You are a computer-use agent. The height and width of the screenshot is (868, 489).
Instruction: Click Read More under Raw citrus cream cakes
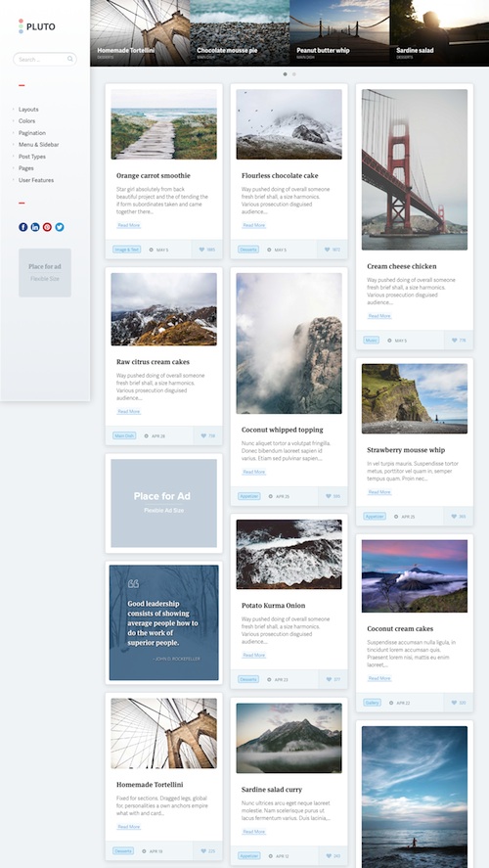click(x=129, y=411)
